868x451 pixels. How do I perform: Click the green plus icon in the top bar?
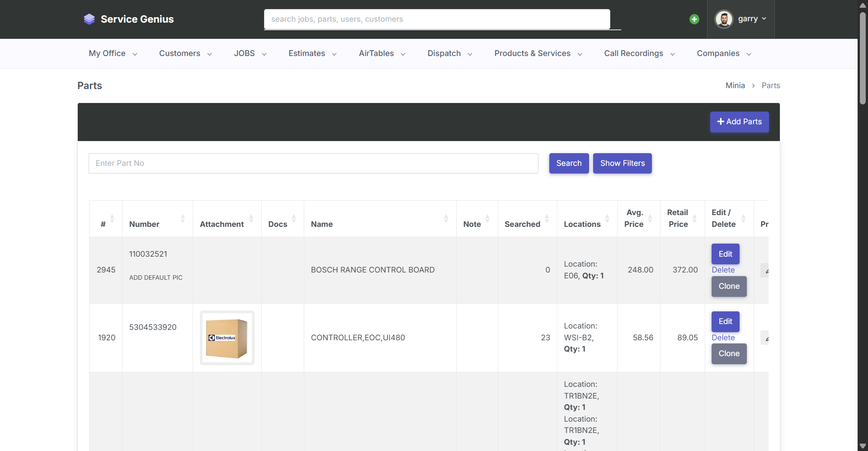[x=694, y=19]
